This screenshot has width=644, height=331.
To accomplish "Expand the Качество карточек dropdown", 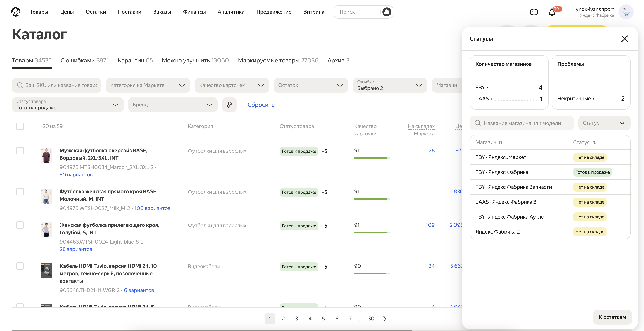I will (x=232, y=85).
